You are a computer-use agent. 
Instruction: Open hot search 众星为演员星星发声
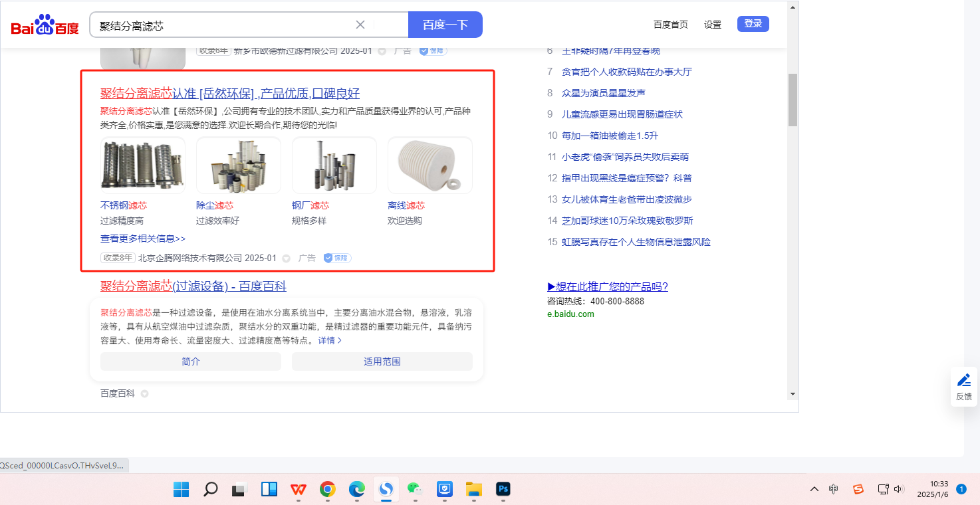(604, 93)
